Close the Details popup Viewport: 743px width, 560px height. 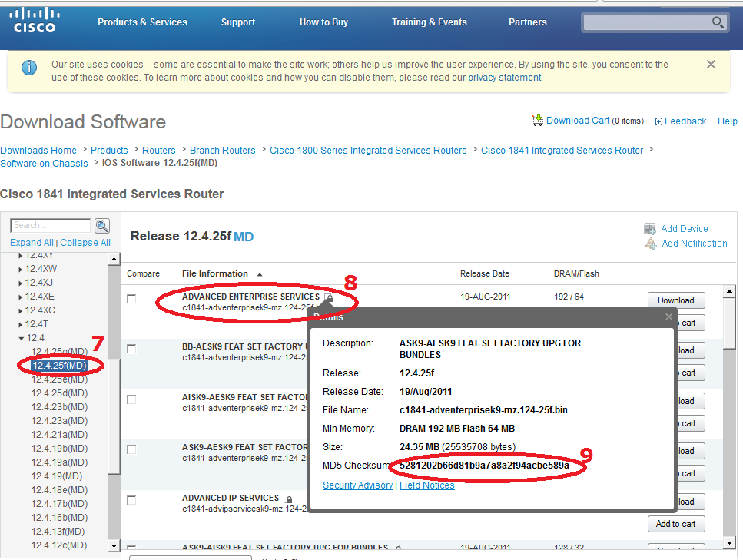(668, 316)
